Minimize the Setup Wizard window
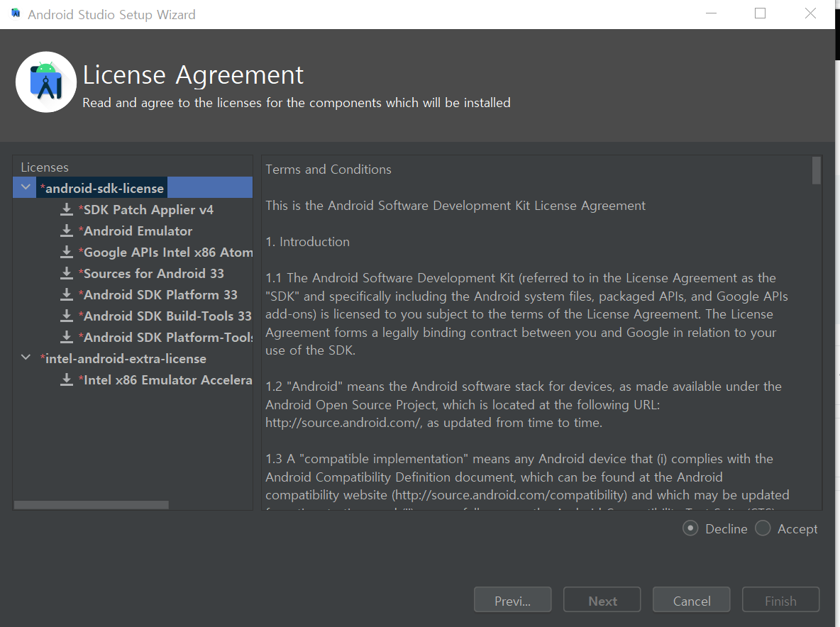Screen dimensions: 840x627 point(711,13)
